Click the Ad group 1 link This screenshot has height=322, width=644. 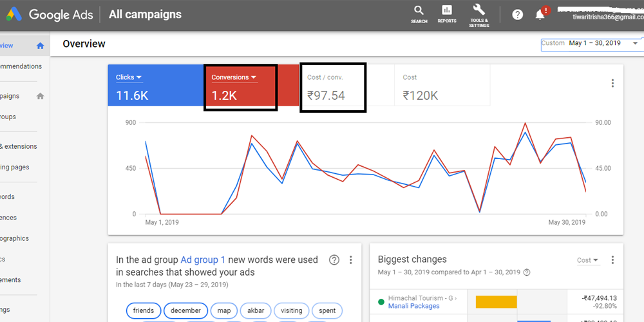pos(203,260)
